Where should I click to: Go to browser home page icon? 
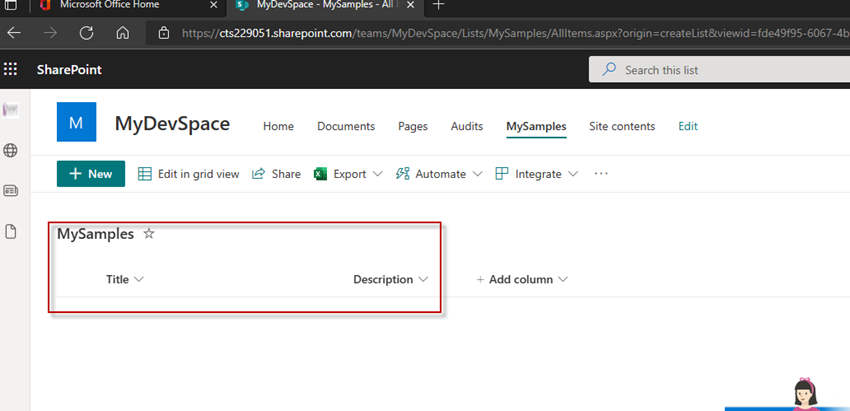(123, 33)
